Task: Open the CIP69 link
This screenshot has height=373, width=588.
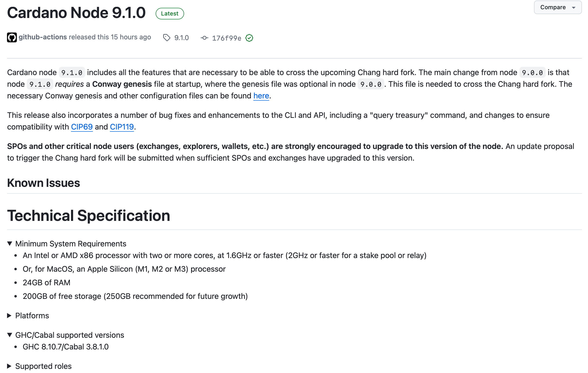Action: (82, 127)
